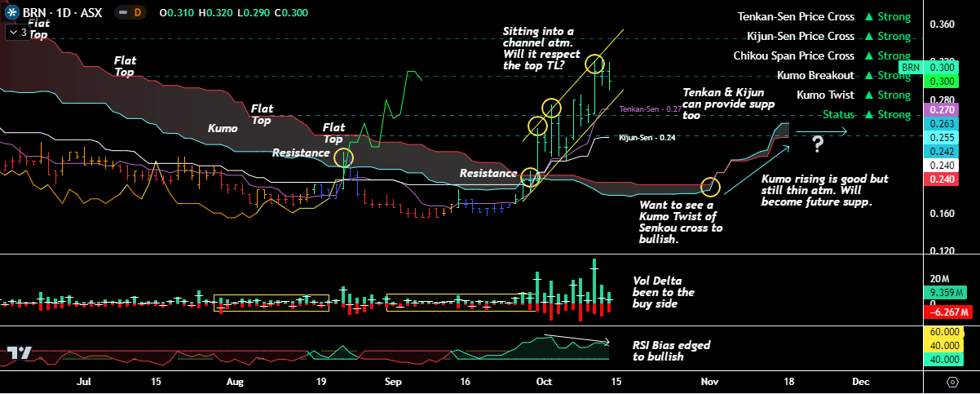
Task: Click the Kumo Breakout status row label
Action: coord(815,76)
